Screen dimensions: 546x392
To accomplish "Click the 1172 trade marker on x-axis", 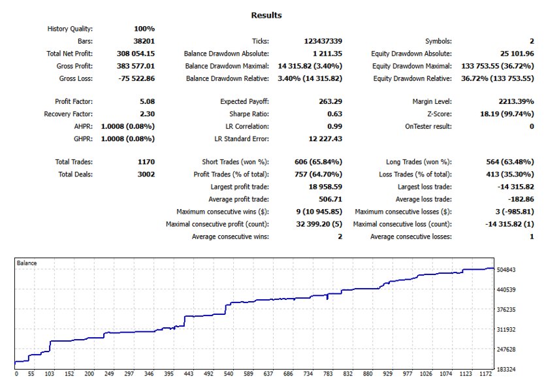I will click(x=485, y=374).
